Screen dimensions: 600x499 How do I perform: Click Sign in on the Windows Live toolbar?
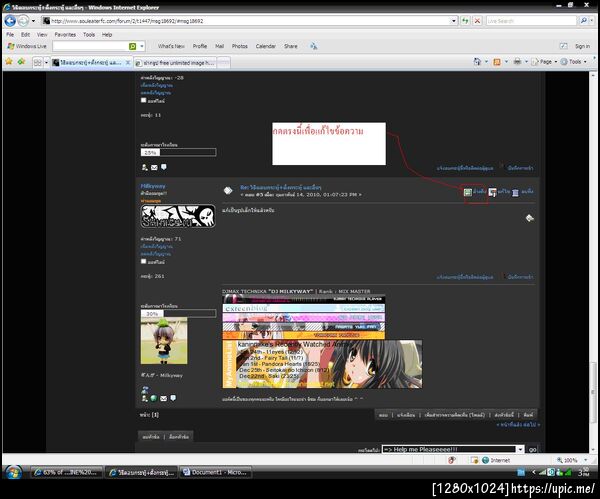tap(582, 46)
